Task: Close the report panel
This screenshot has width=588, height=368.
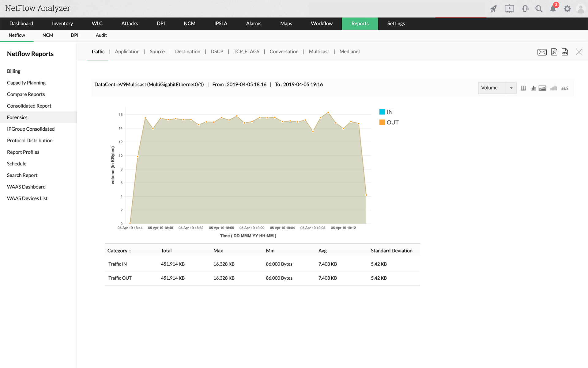Action: (x=579, y=52)
